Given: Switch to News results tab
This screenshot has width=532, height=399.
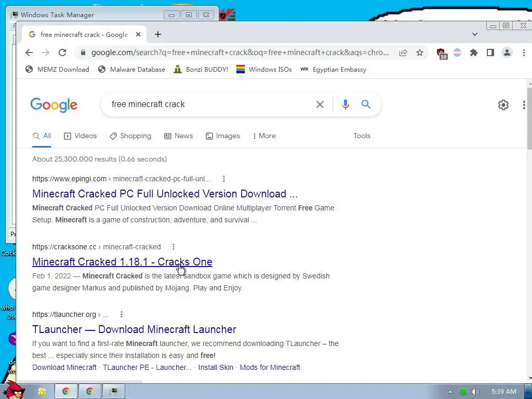Looking at the screenshot, I should click(179, 136).
